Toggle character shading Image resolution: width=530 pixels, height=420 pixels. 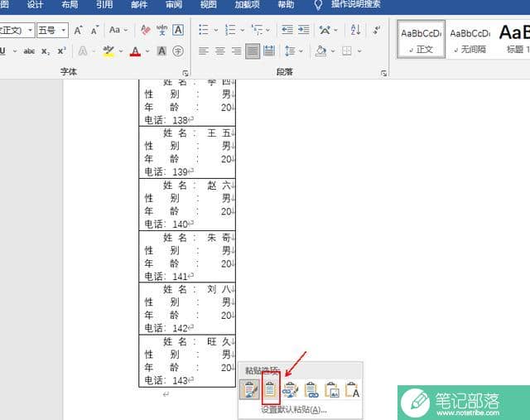161,51
